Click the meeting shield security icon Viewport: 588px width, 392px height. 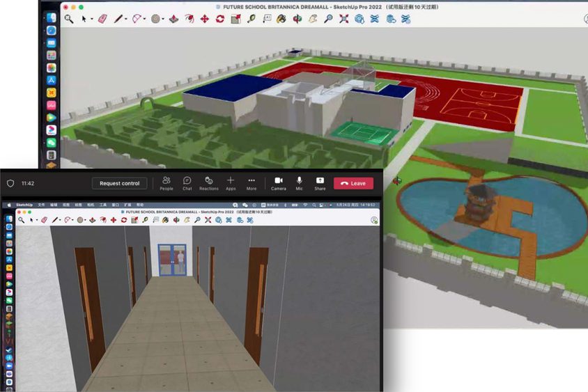[10, 183]
